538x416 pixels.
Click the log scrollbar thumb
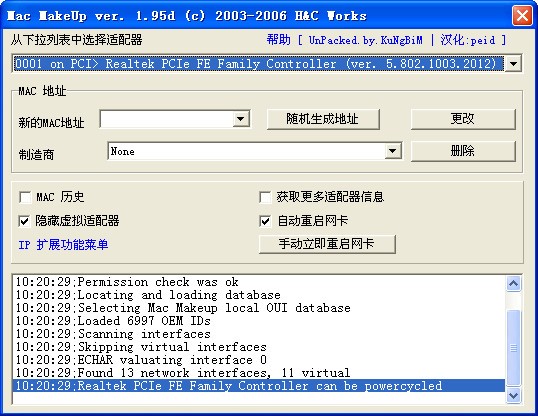point(513,348)
